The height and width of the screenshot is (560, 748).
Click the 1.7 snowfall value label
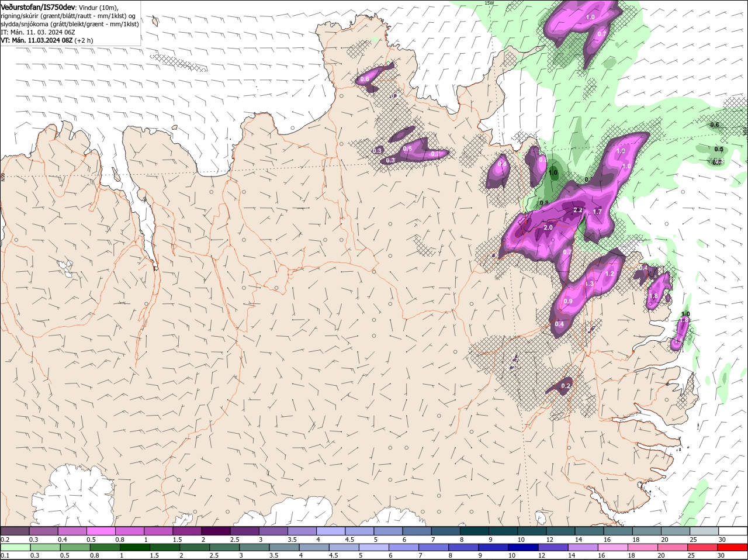point(597,212)
